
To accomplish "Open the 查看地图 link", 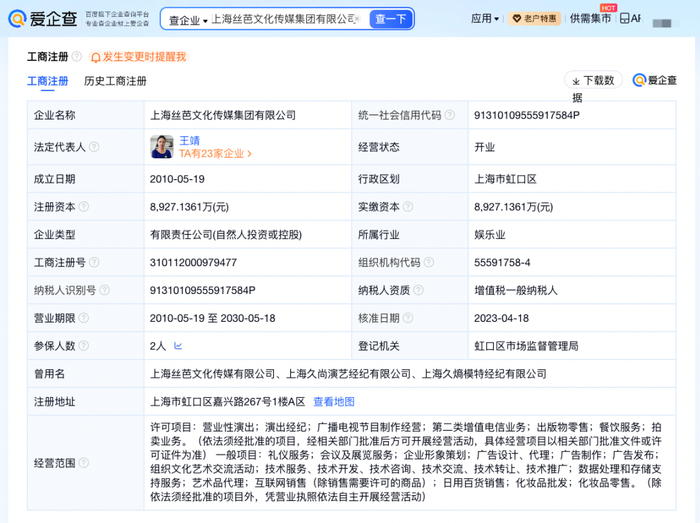I will point(334,401).
